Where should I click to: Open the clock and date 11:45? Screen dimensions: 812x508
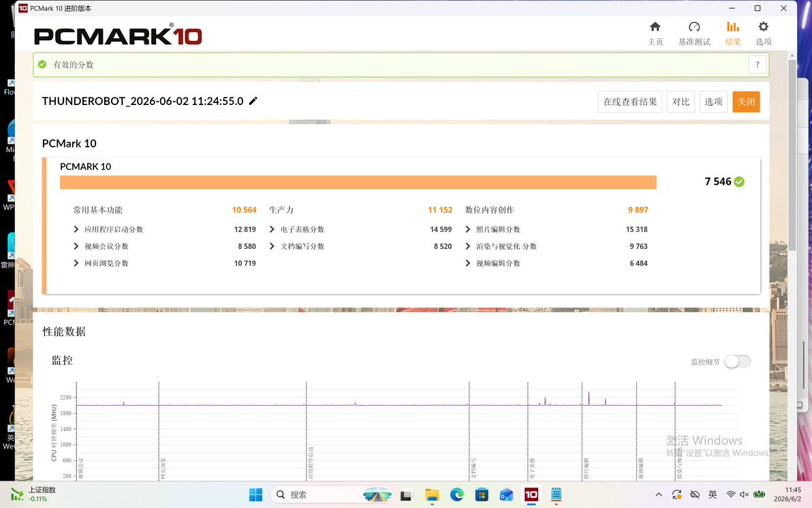pyautogui.click(x=787, y=494)
